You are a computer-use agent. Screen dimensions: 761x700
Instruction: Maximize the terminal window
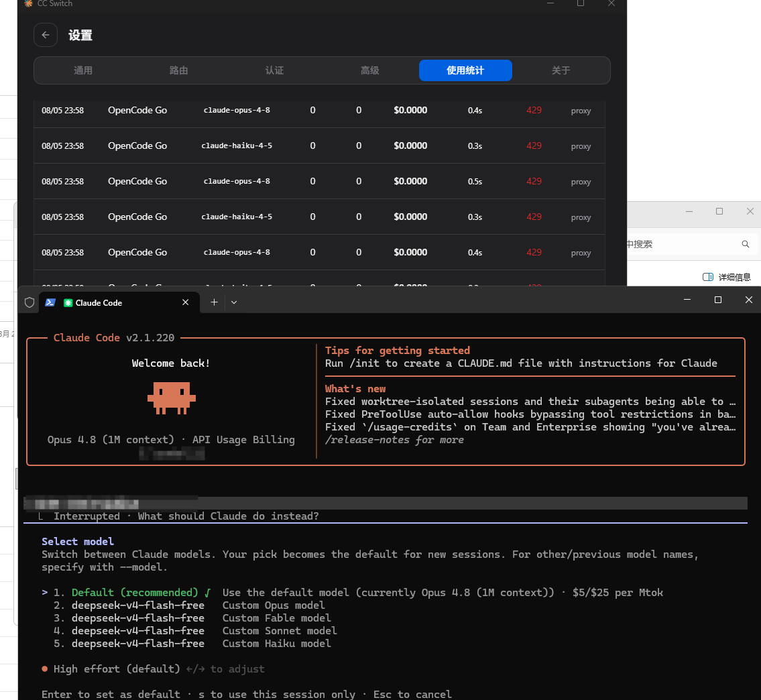click(x=718, y=300)
